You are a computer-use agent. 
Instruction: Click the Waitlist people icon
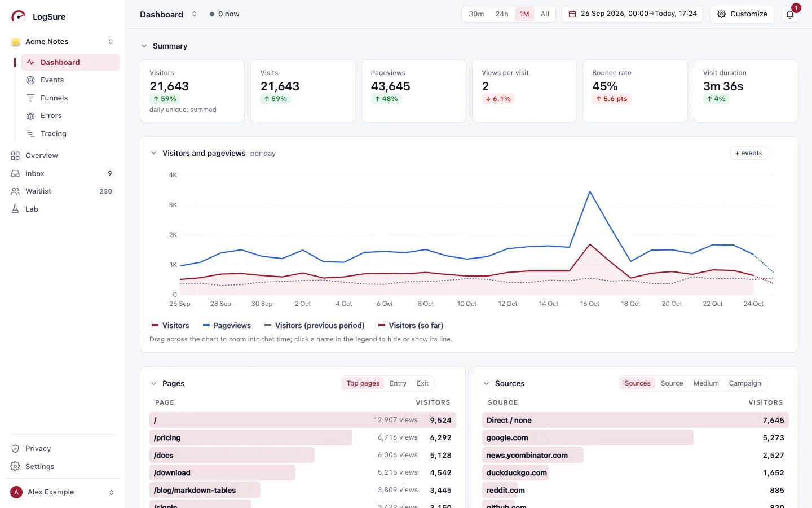15,191
